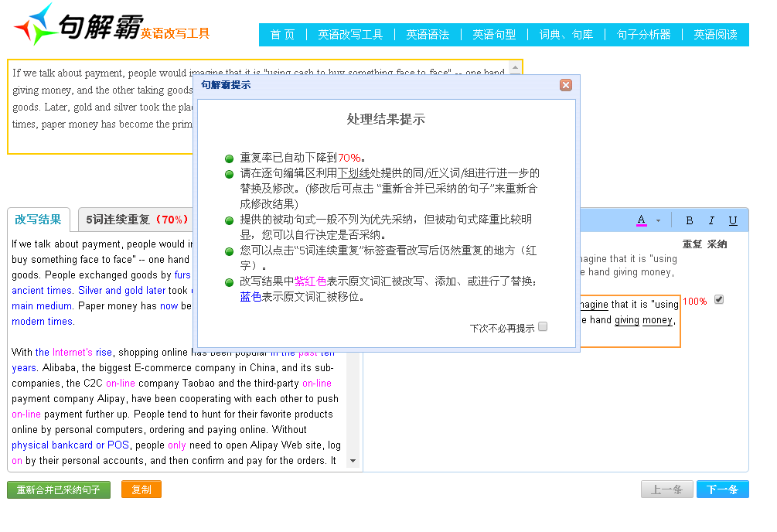This screenshot has height=532, width=777.
Task: Click scroll-up arrow of input text box
Action: click(x=516, y=67)
